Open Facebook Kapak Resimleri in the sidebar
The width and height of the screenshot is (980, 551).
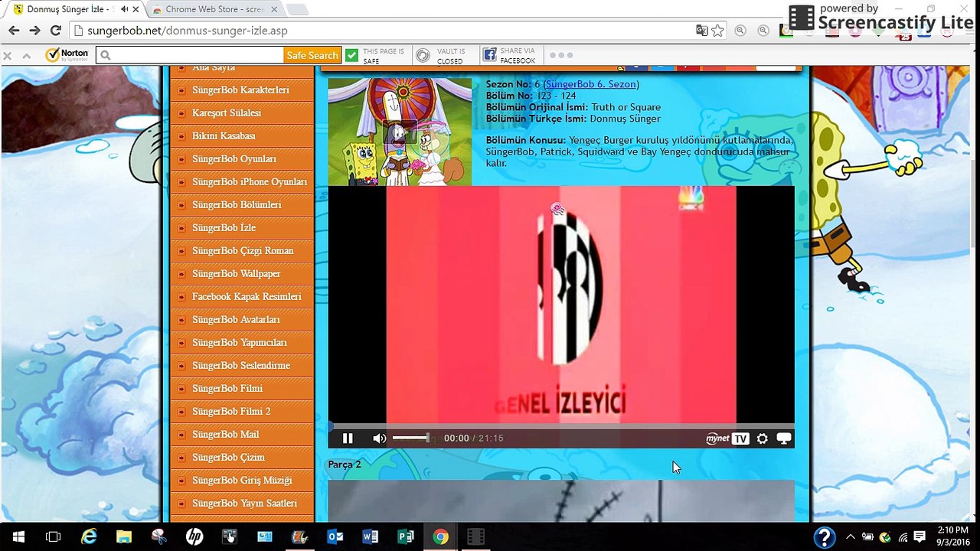coord(242,296)
